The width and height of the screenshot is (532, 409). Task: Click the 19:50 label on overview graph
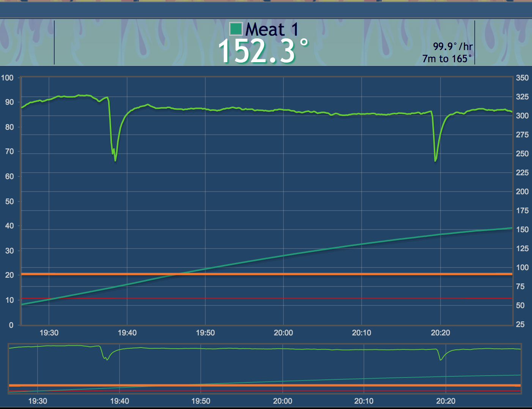tap(201, 401)
